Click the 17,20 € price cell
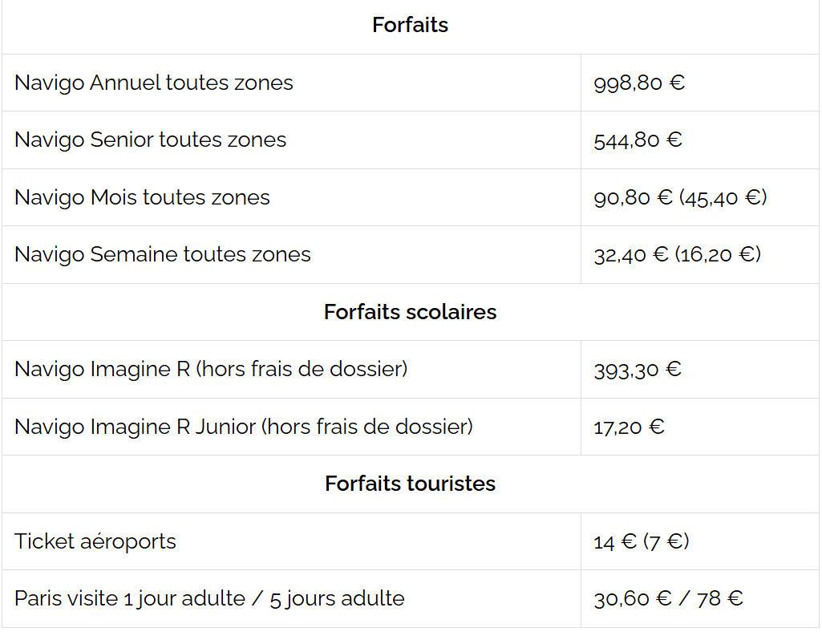The image size is (822, 644). click(x=629, y=427)
